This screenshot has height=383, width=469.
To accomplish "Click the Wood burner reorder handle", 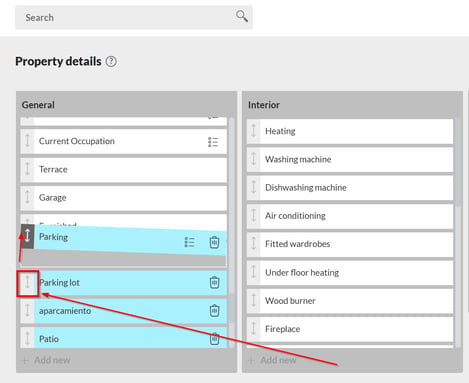I will coord(254,301).
